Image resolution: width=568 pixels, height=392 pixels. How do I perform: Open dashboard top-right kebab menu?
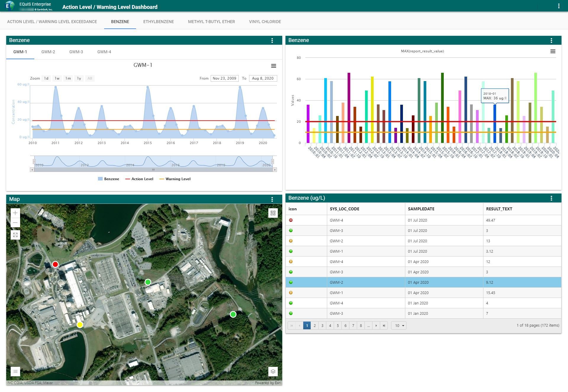tap(559, 6)
